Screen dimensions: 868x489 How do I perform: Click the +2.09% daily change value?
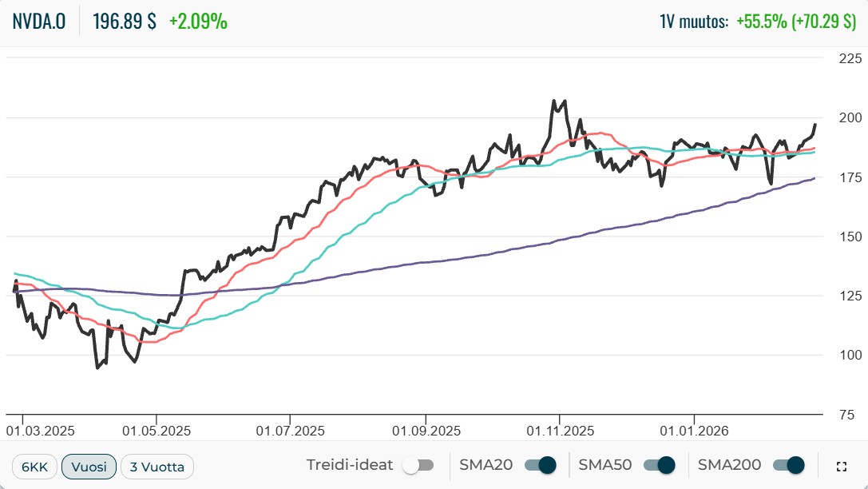click(198, 22)
